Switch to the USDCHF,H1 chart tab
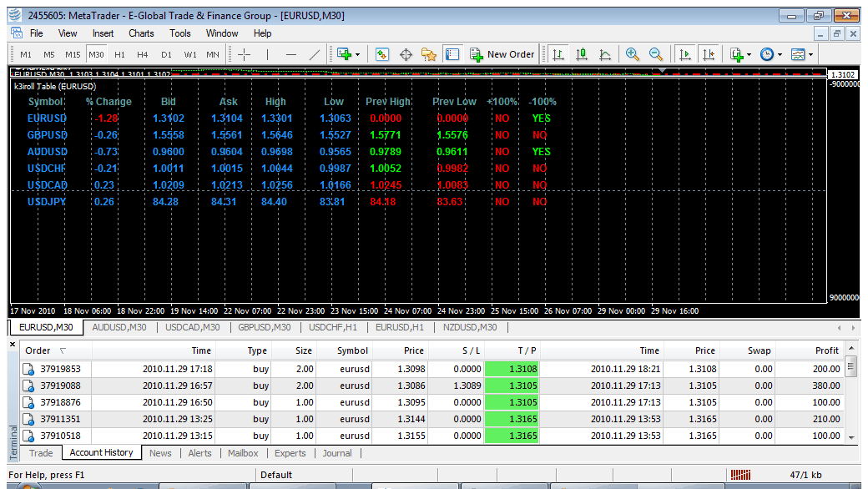 333,327
